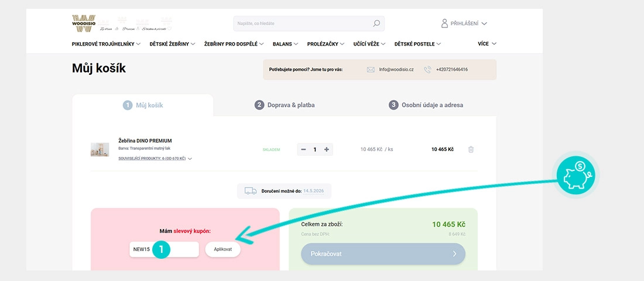644x281 pixels.
Task: Click the SKLADEM stock status text
Action: point(271,149)
